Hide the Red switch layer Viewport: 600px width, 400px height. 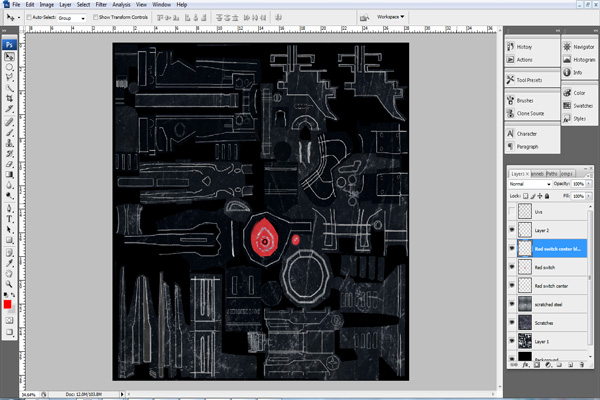point(512,267)
